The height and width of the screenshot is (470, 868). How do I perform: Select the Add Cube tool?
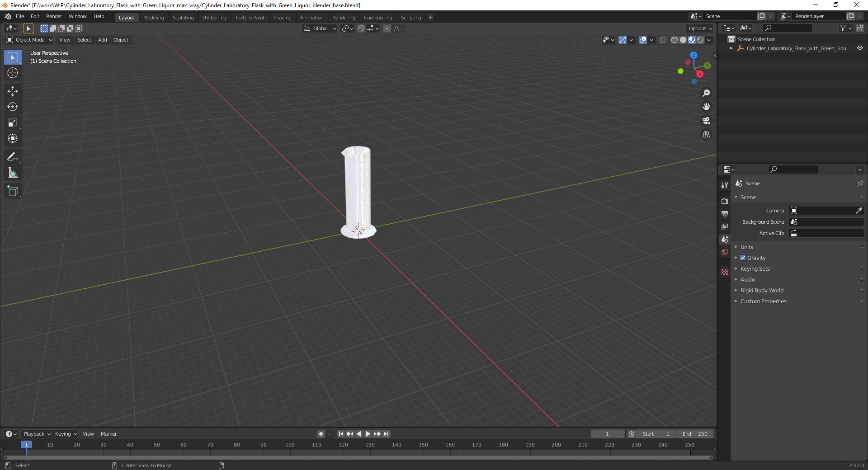coord(13,191)
